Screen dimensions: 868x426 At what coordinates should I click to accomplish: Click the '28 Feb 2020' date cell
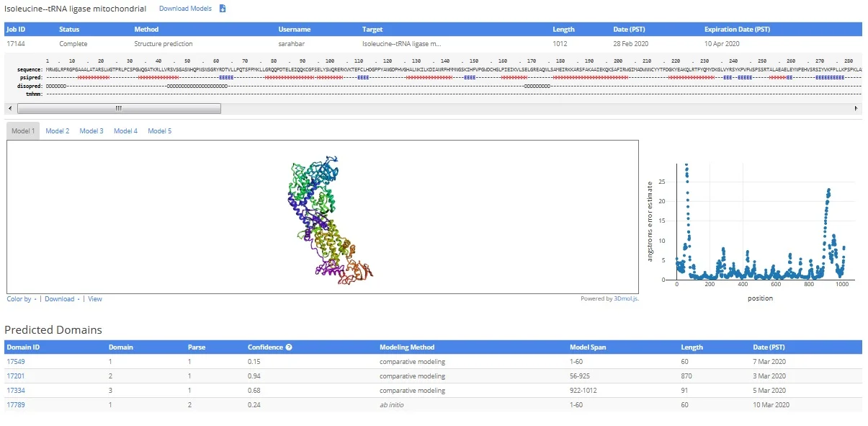(x=631, y=43)
